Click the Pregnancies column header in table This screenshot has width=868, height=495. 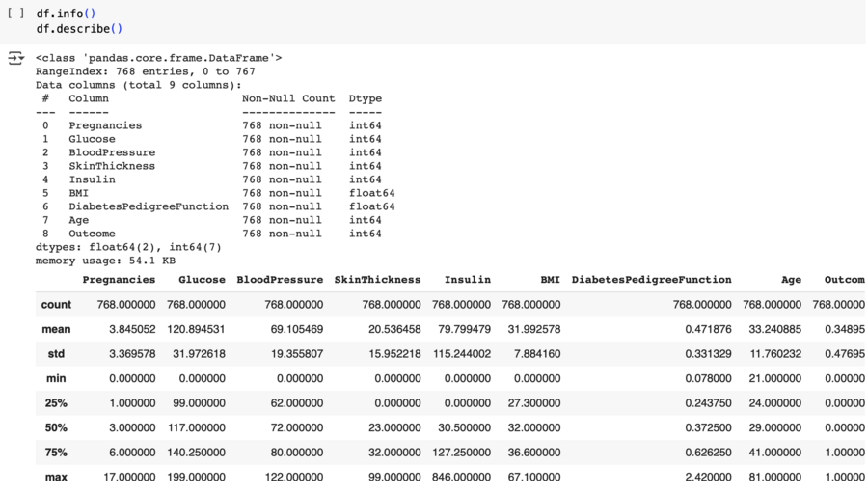tap(119, 280)
